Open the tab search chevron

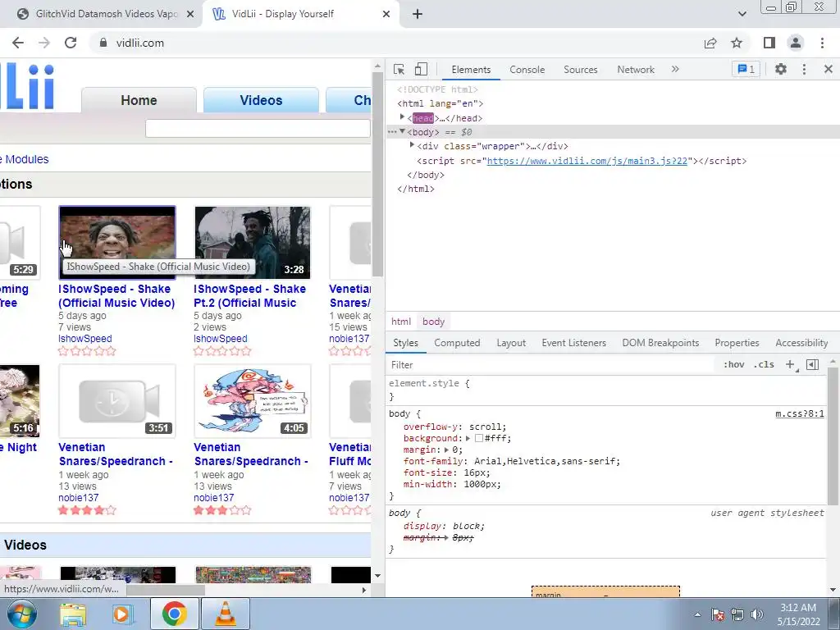[x=742, y=14]
